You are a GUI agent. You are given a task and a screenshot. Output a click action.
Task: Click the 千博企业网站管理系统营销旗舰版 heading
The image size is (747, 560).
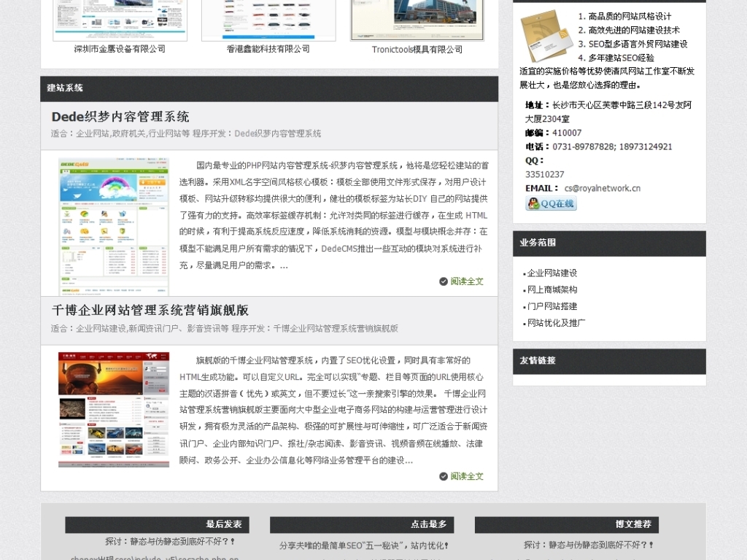(x=151, y=311)
